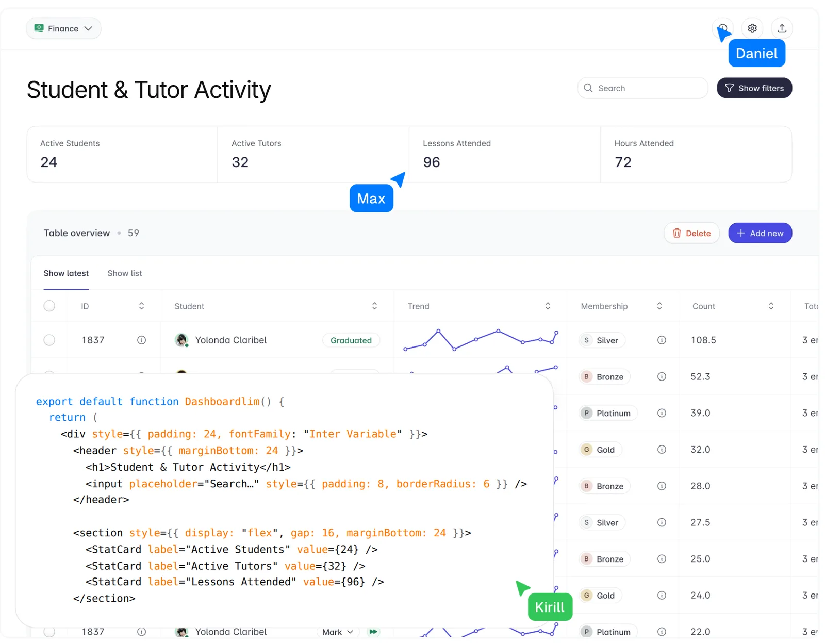Click the info icon in the 25.0 Bronze row

pyautogui.click(x=662, y=559)
